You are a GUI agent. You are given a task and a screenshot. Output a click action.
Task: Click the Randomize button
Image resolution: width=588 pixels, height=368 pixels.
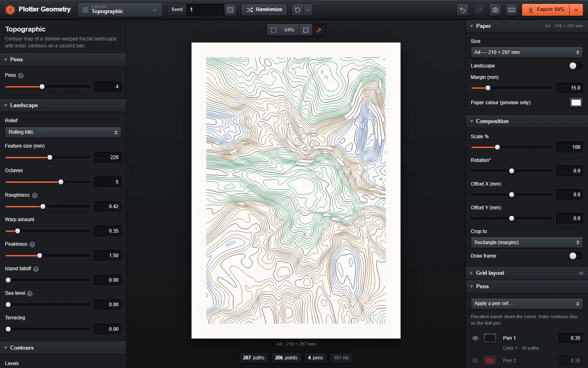[x=264, y=10]
